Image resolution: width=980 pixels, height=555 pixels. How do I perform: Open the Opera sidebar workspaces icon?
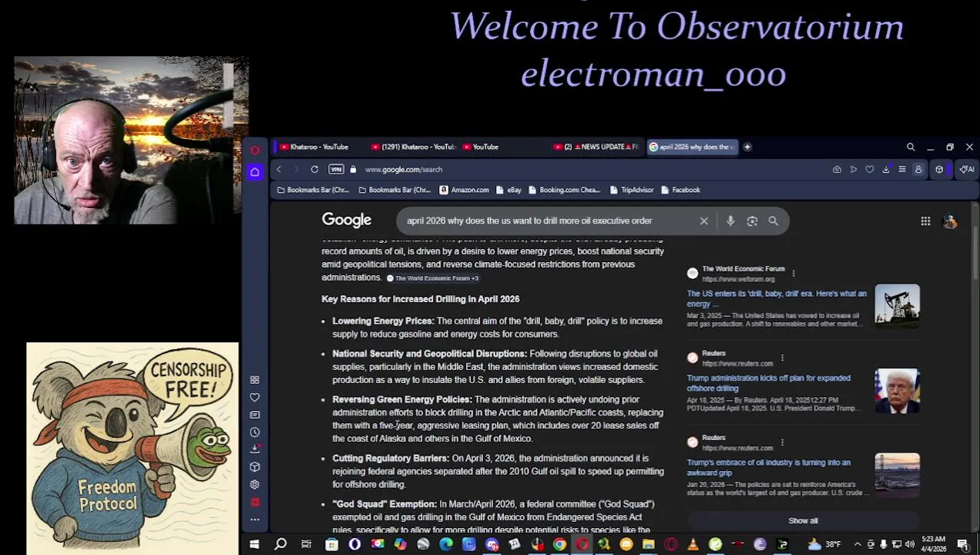pos(255,380)
